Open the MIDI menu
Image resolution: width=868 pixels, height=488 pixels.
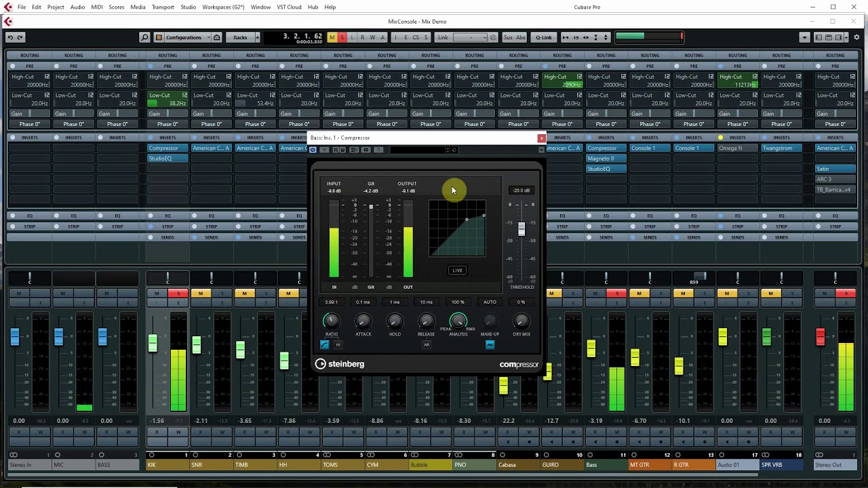pyautogui.click(x=96, y=7)
